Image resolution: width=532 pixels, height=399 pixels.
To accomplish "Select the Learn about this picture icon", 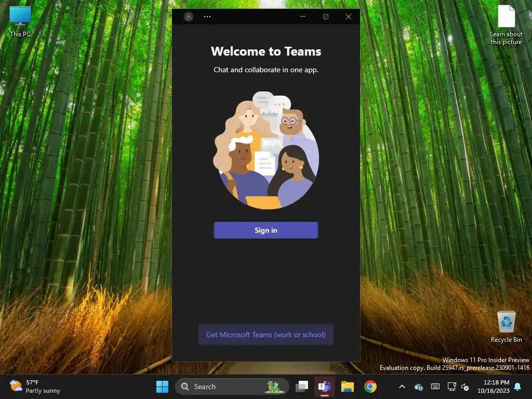I will pyautogui.click(x=506, y=25).
